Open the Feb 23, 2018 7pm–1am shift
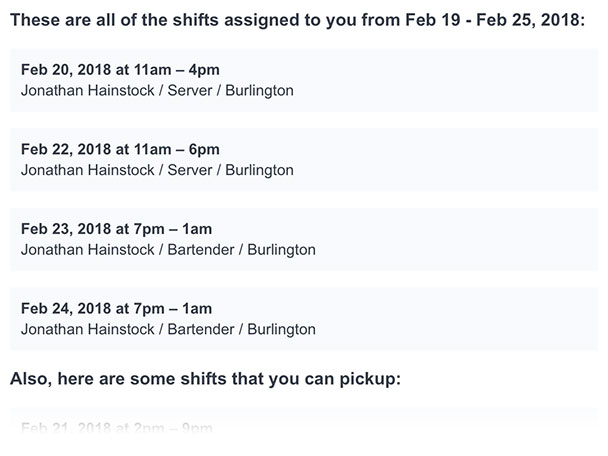The image size is (608, 456). point(304,239)
